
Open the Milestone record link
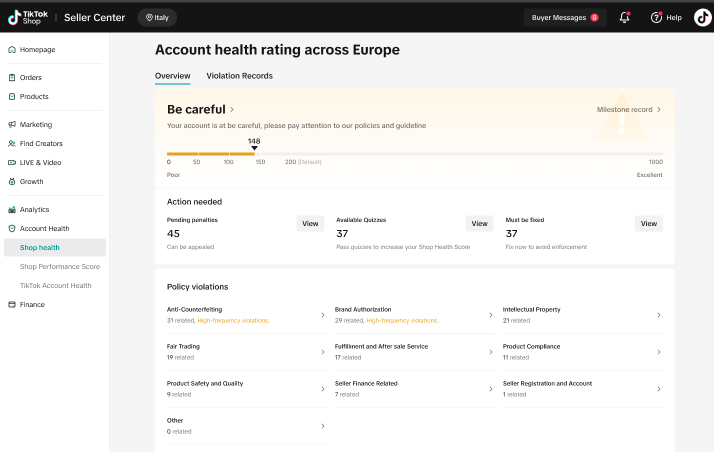[x=629, y=109]
